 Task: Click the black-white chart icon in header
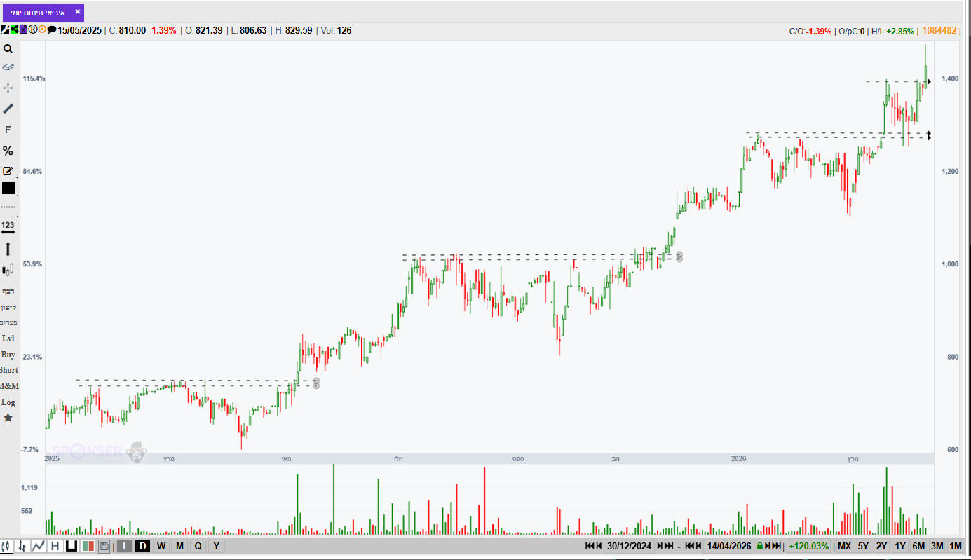5,29
